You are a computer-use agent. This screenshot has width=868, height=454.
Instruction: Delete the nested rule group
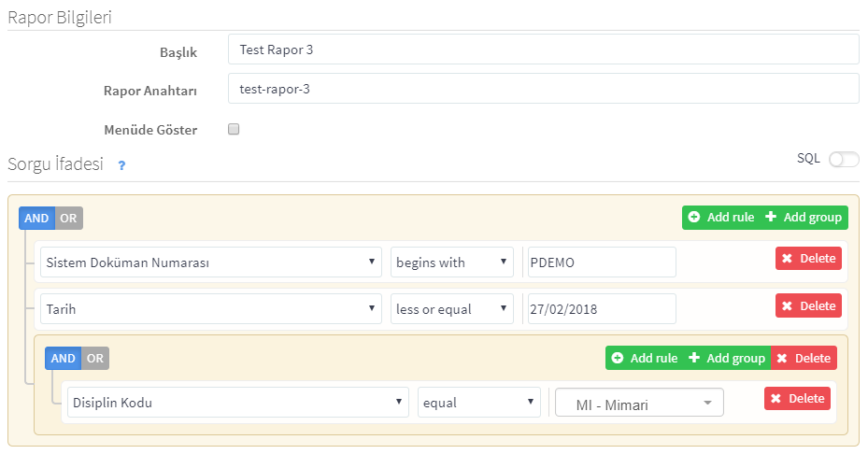pos(804,358)
